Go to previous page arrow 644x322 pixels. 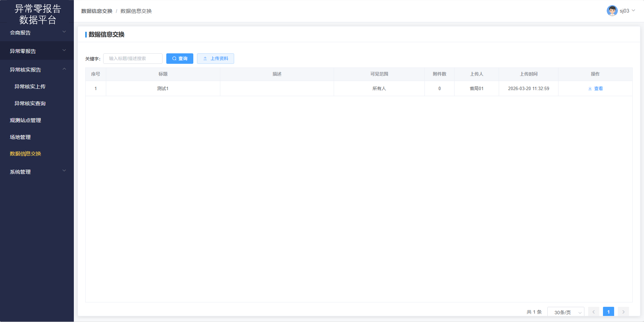pos(593,312)
